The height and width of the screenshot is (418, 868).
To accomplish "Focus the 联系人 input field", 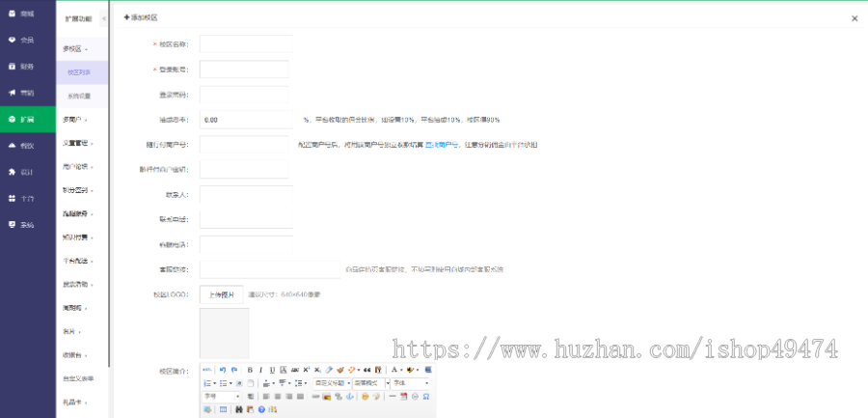I will click(246, 195).
